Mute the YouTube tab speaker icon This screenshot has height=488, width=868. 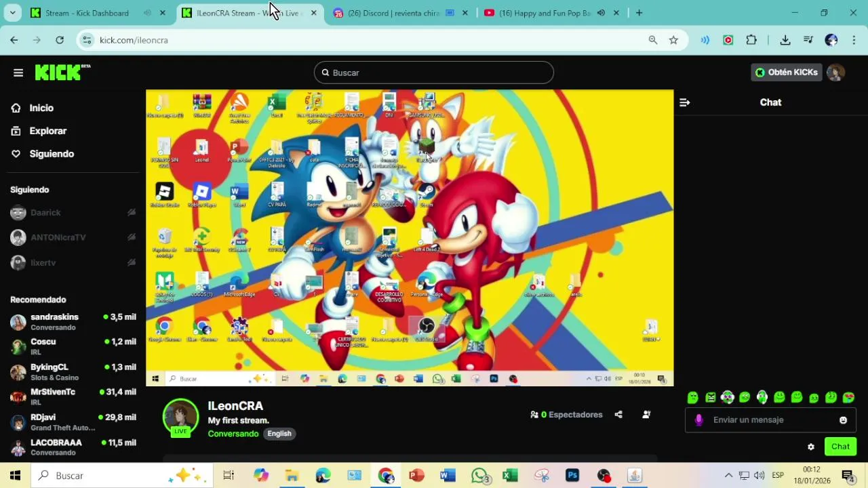(x=601, y=13)
